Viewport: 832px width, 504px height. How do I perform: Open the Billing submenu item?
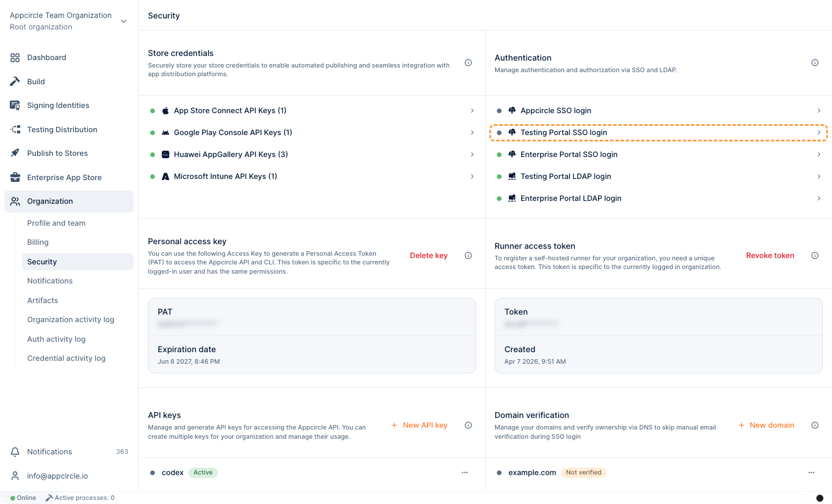[x=38, y=242]
